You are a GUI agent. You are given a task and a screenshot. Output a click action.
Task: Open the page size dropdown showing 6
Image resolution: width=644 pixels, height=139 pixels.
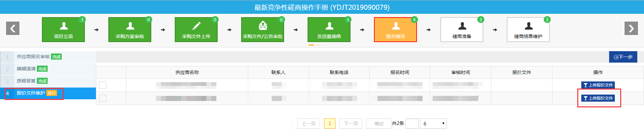pos(434,124)
